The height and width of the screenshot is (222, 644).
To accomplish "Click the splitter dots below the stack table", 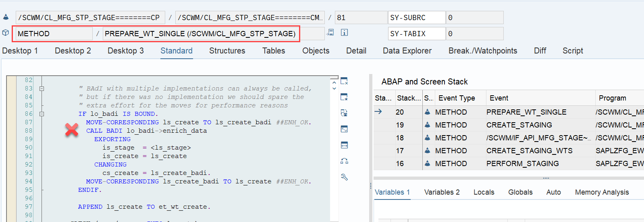I will 546,178.
